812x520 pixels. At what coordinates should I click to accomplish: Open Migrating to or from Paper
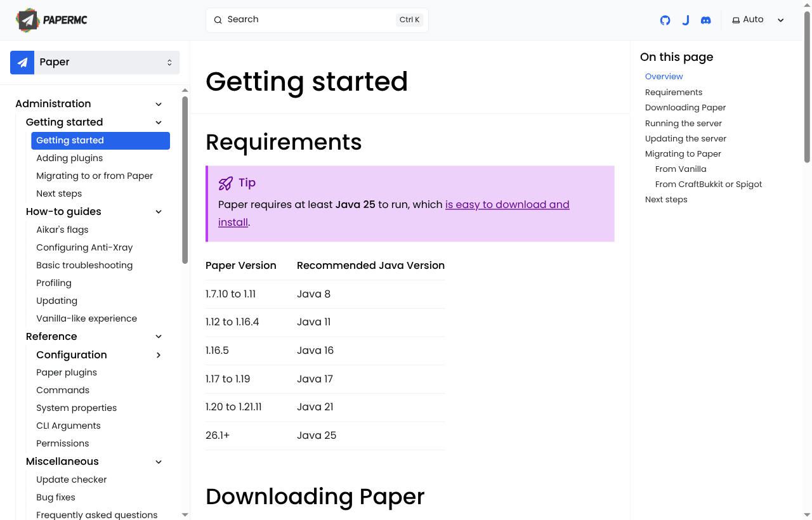(95, 176)
